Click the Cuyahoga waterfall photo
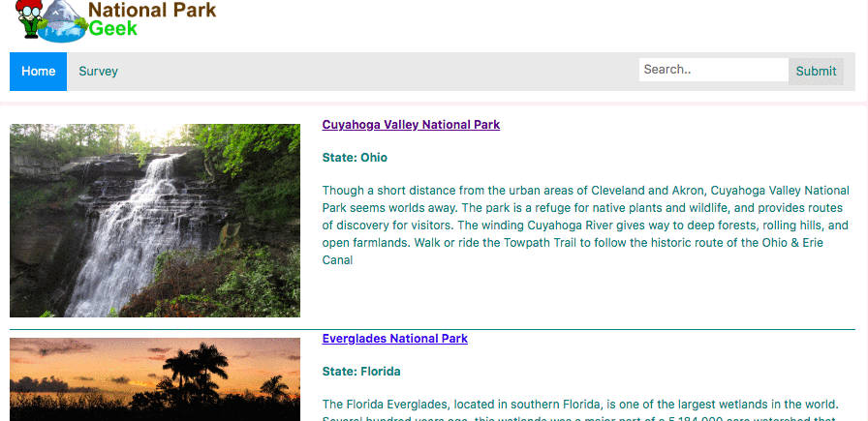 (x=155, y=221)
